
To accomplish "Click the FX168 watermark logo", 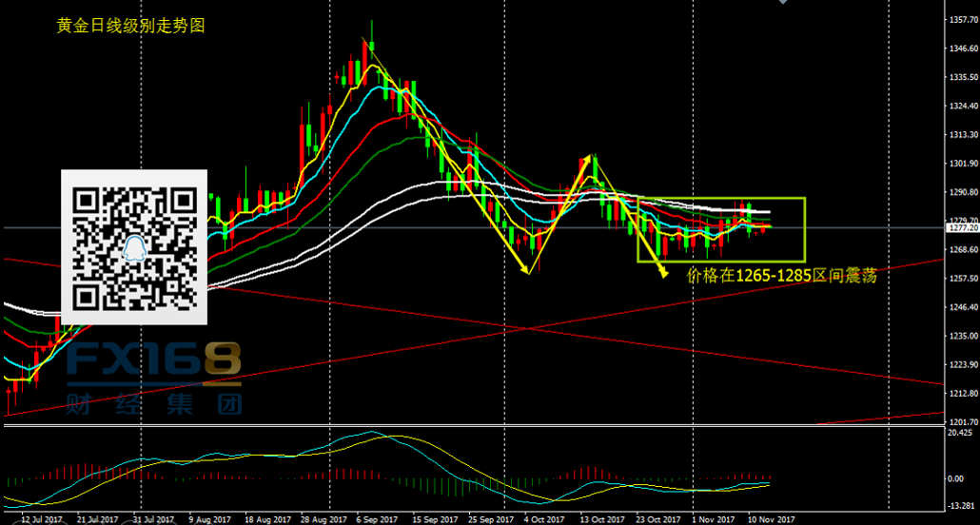I will 153,361.
